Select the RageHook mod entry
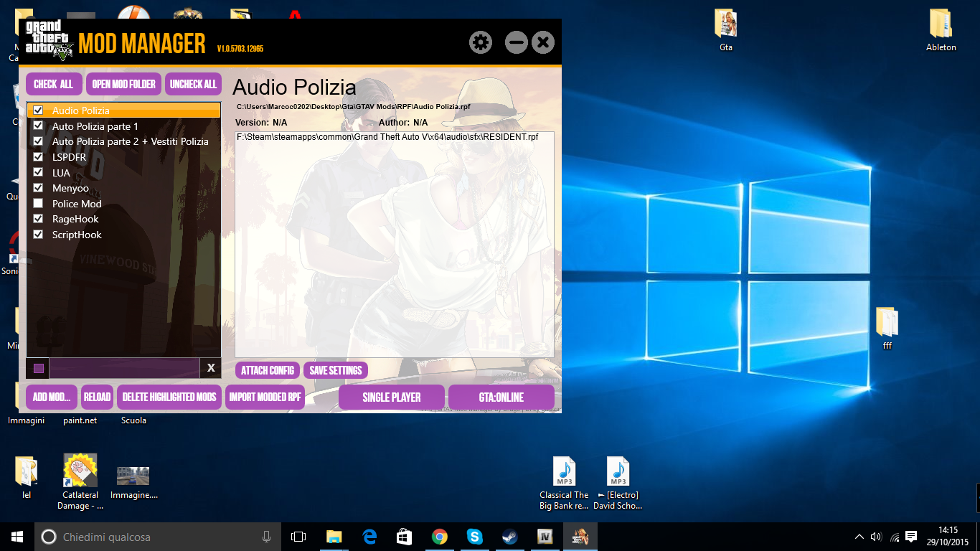Screen dimensions: 980x551 tap(75, 219)
